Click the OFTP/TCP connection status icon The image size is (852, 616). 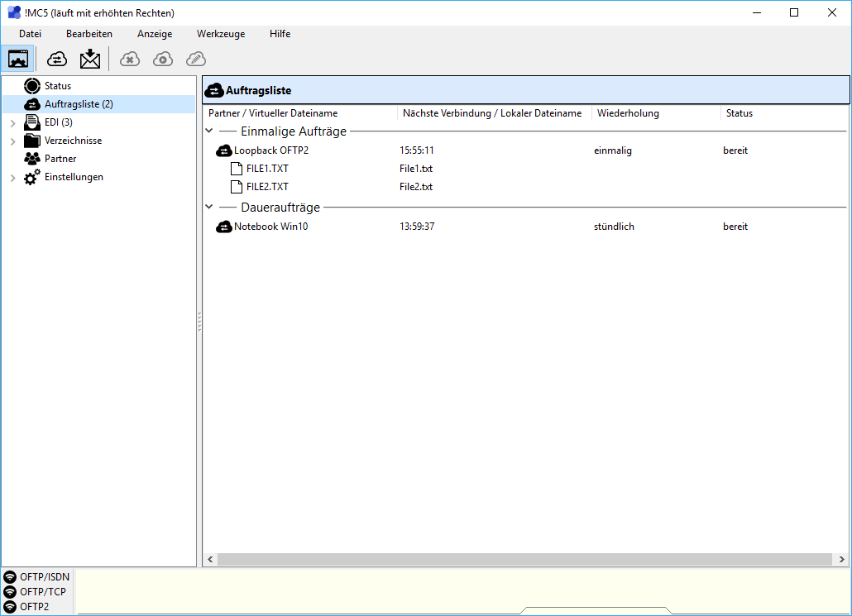click(10, 592)
